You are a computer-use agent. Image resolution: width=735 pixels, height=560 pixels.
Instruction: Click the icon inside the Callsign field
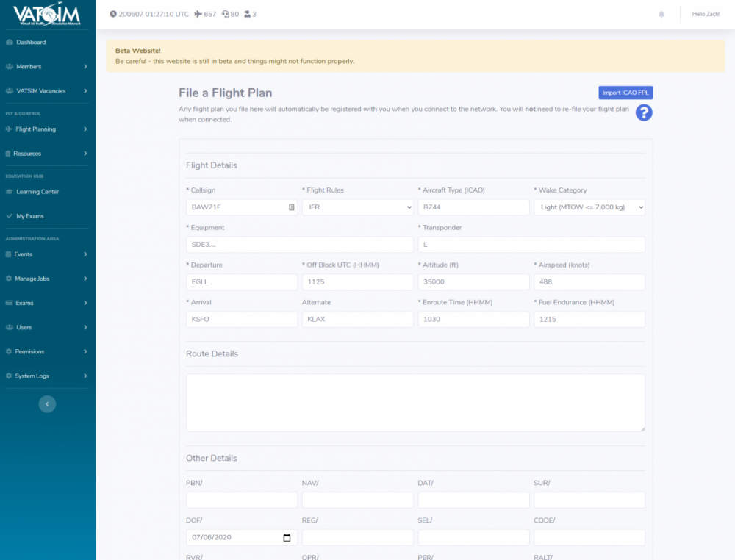pos(292,207)
